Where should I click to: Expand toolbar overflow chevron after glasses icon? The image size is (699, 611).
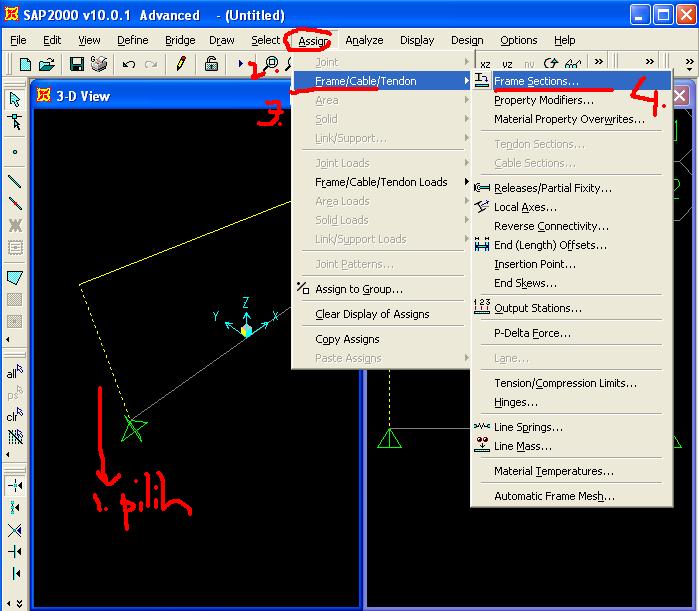pos(599,62)
